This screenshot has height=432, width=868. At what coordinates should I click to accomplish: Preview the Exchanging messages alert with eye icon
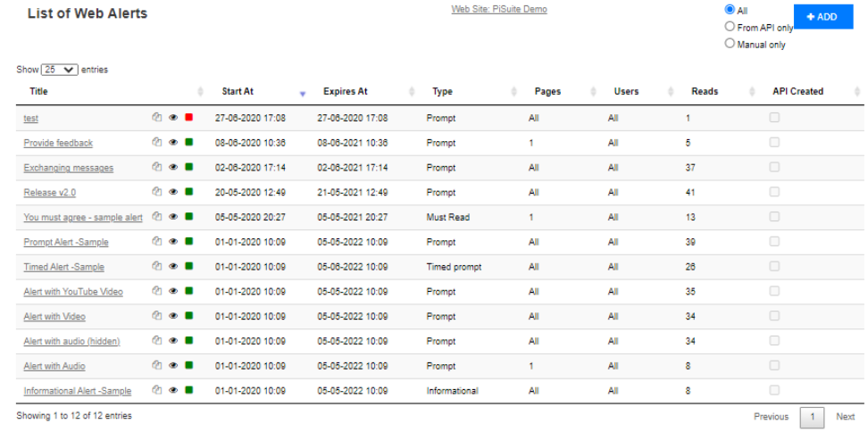pyautogui.click(x=173, y=167)
